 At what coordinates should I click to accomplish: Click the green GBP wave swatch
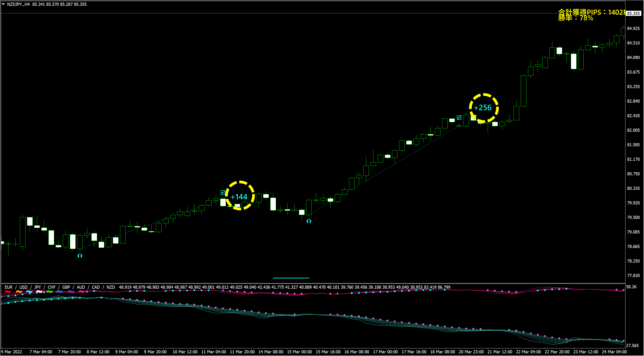pos(49,292)
